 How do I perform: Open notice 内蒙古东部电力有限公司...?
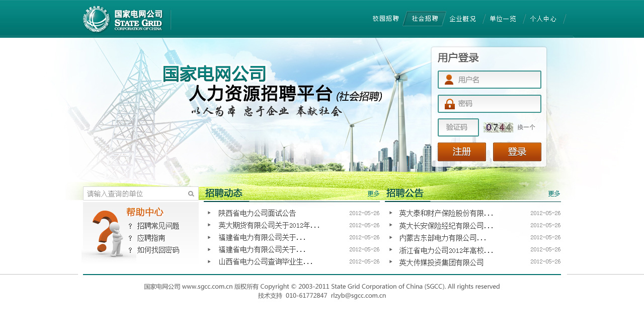coord(443,237)
